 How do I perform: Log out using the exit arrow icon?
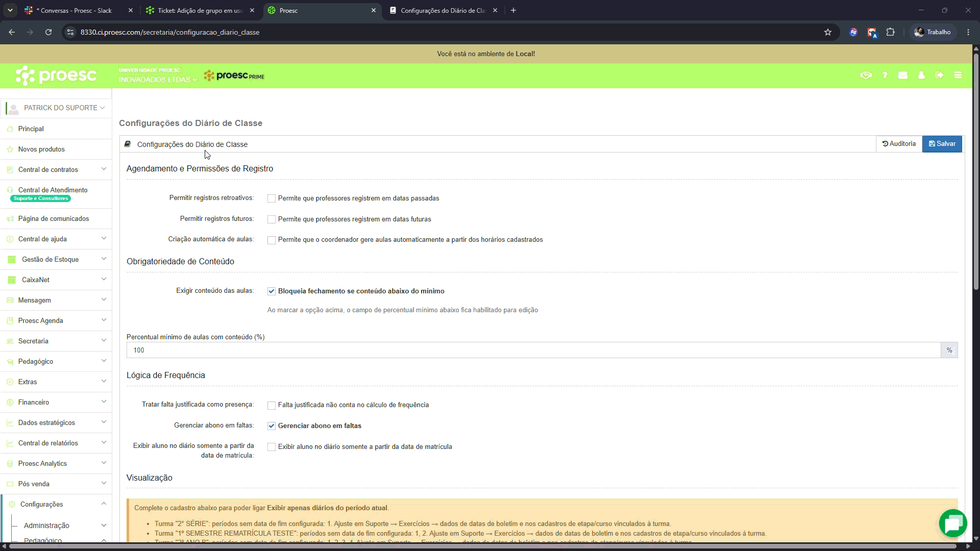939,76
